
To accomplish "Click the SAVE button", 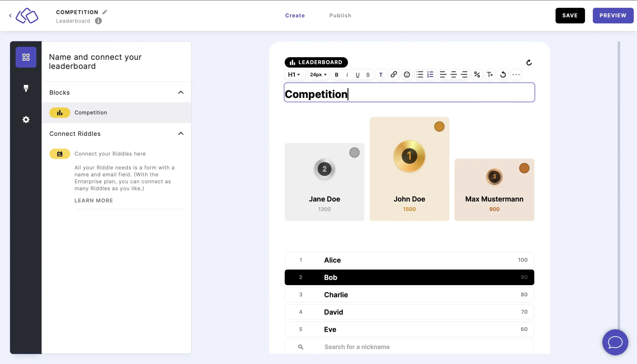I will coord(570,15).
